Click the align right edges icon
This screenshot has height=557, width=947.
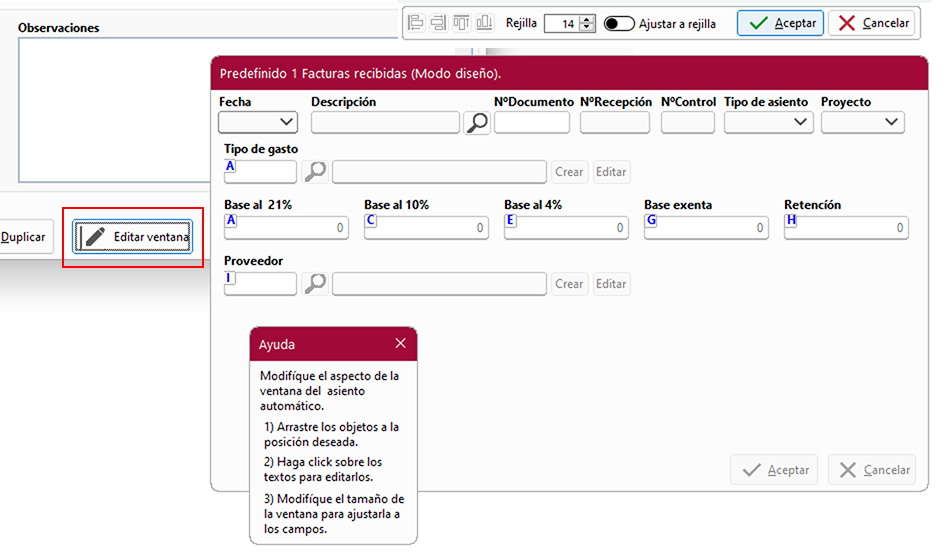438,23
